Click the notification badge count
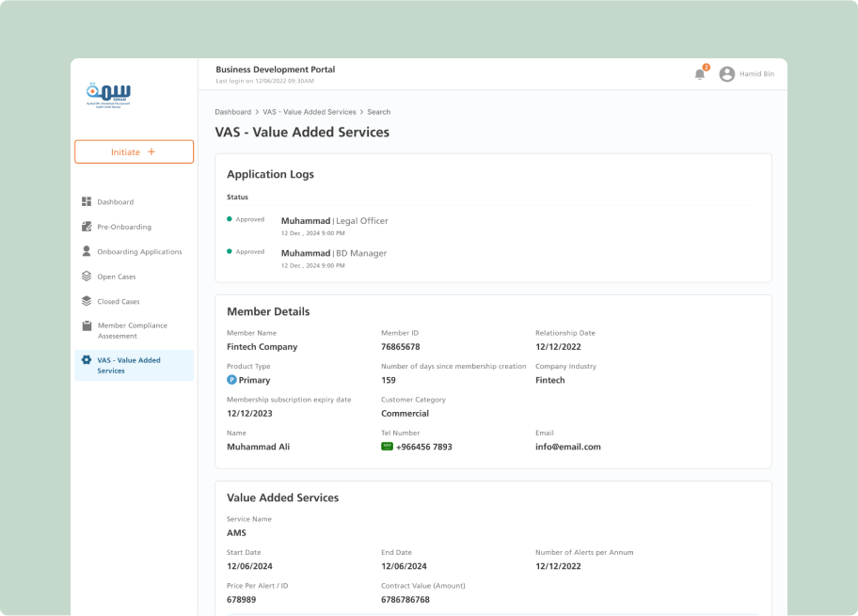The width and height of the screenshot is (858, 616). tap(706, 68)
